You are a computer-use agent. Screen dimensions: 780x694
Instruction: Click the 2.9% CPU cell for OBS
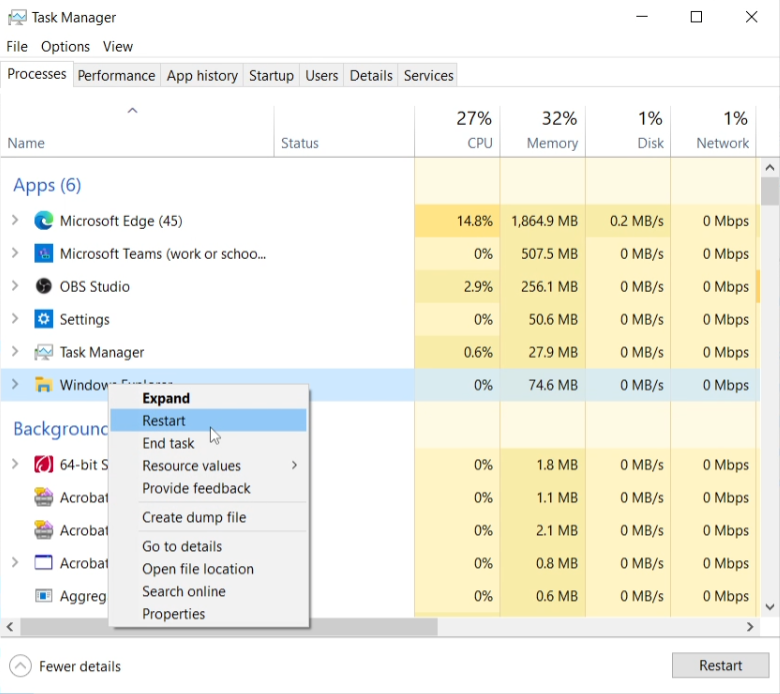point(457,287)
